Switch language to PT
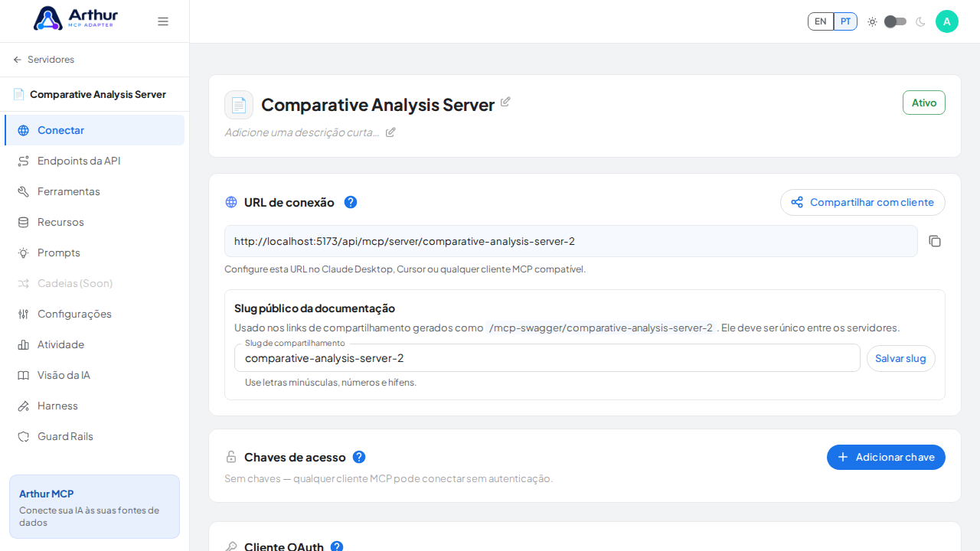This screenshot has width=980, height=551. click(845, 21)
